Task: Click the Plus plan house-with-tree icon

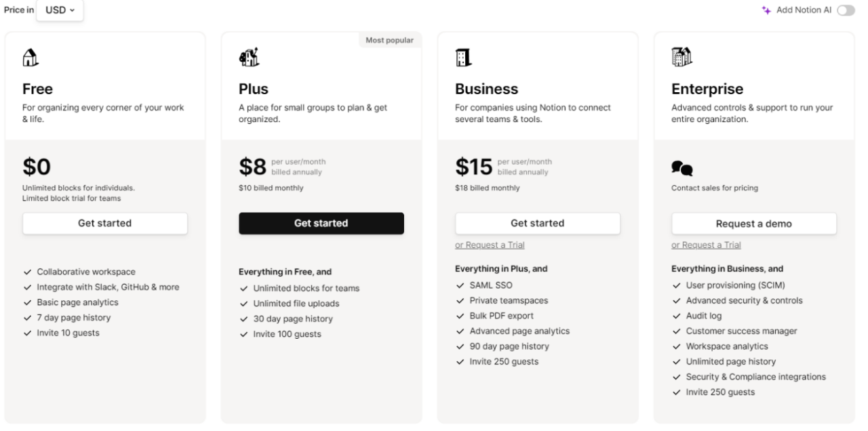Action: click(247, 58)
